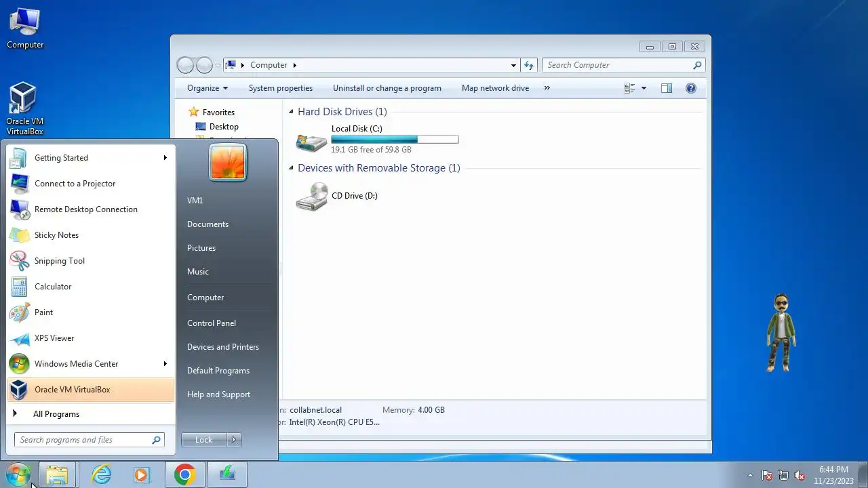Open Control Panel
This screenshot has height=488, width=868.
coord(212,323)
